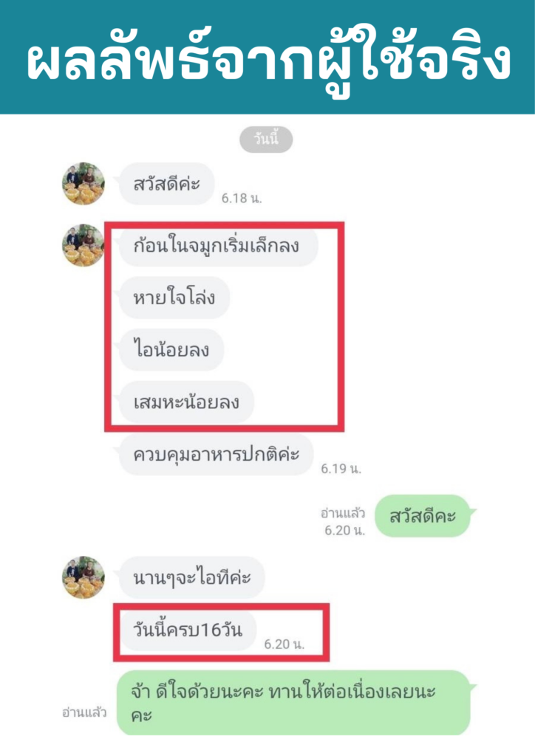This screenshot has height=756, width=535.
Task: Select the วันนี้ date label
Action: (266, 140)
